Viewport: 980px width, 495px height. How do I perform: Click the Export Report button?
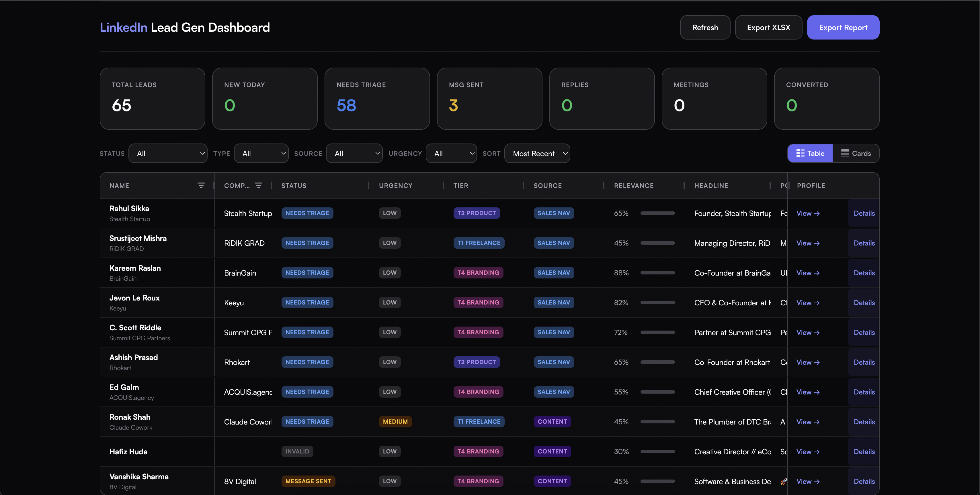[x=843, y=27]
